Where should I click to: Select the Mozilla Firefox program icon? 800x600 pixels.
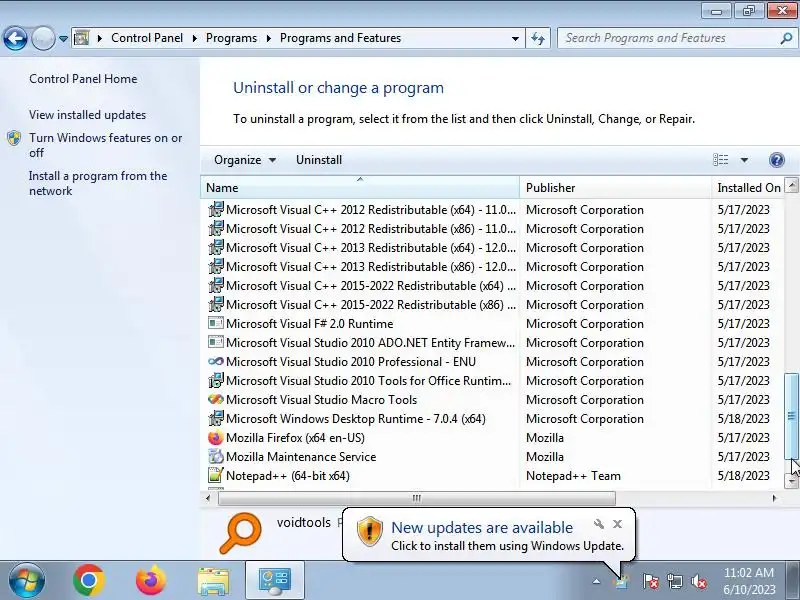(216, 437)
